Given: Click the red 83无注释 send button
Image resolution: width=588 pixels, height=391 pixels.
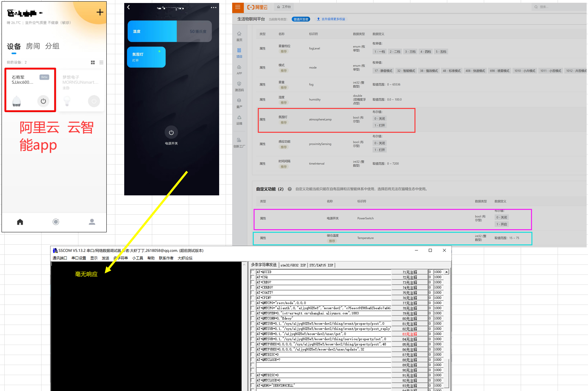Looking at the screenshot, I should click(x=410, y=334).
